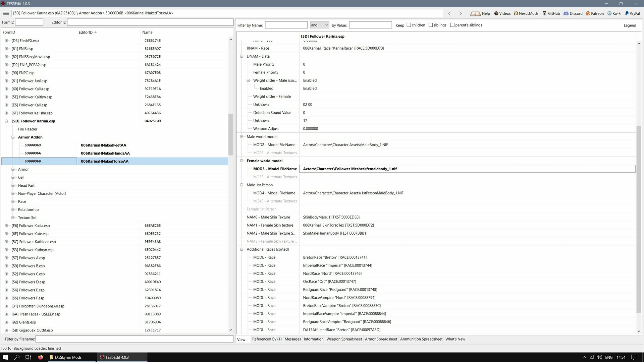
Task: Enable Keep parent's siblings checkbox
Action: [452, 25]
